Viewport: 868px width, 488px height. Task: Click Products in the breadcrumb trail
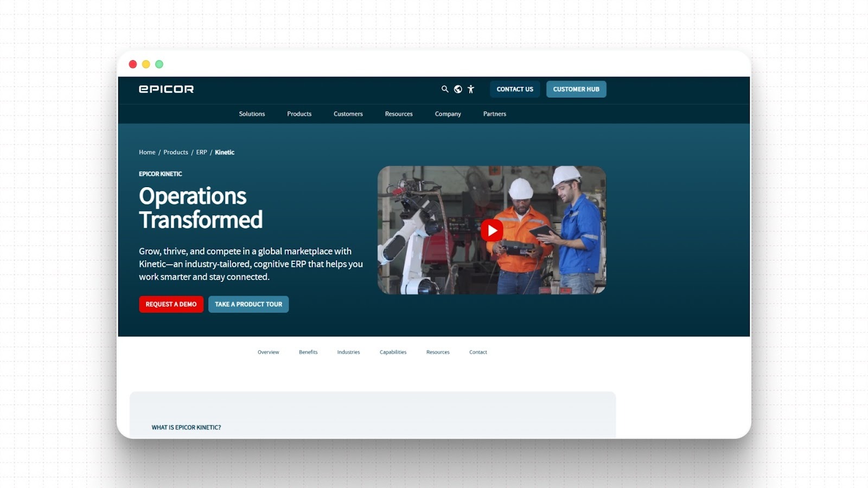pos(176,152)
